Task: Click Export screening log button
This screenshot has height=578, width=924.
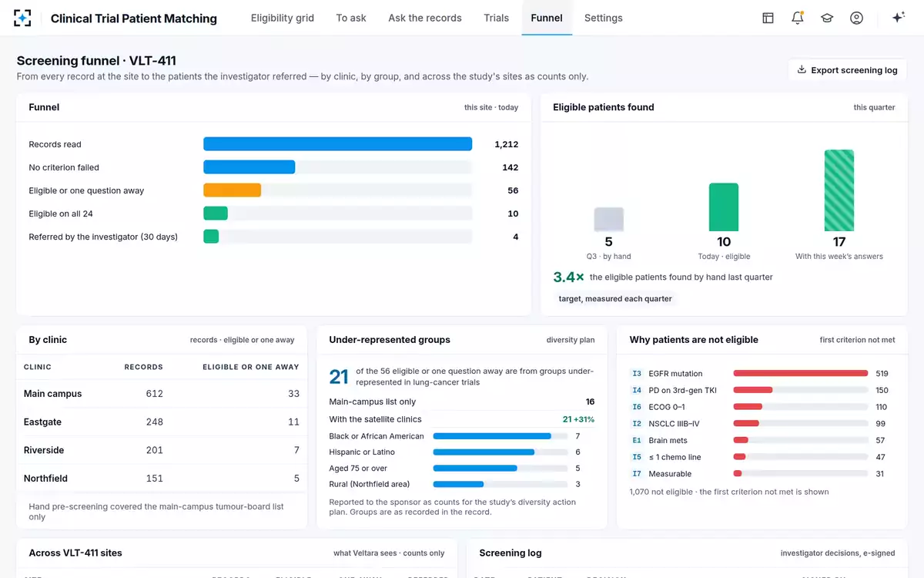Action: 847,70
